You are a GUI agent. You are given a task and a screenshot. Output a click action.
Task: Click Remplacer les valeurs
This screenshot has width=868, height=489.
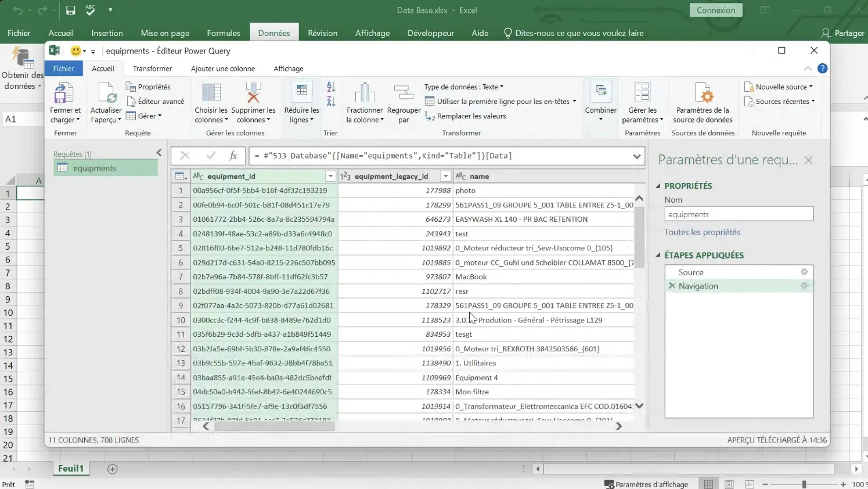click(466, 116)
